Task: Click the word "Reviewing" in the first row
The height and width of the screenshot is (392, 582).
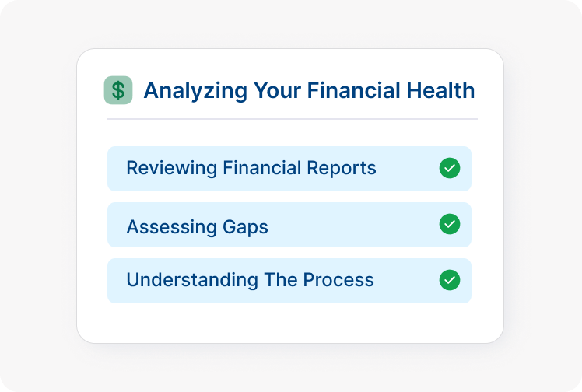Action: click(171, 168)
